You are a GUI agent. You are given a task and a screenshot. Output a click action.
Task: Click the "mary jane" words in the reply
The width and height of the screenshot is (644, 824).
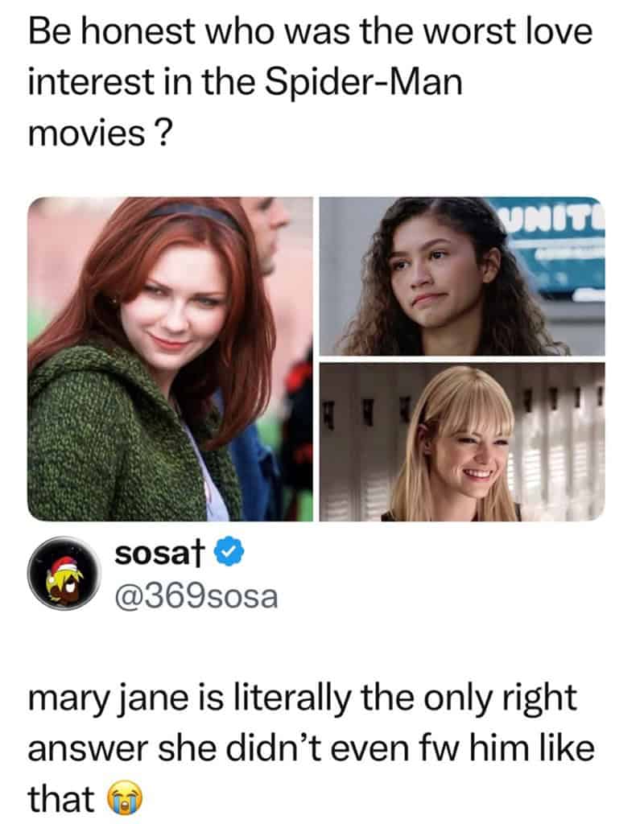(108, 699)
